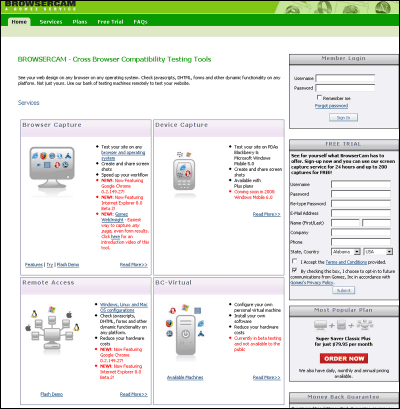
Task: Open the Terms and Conditions link
Action: [346, 262]
